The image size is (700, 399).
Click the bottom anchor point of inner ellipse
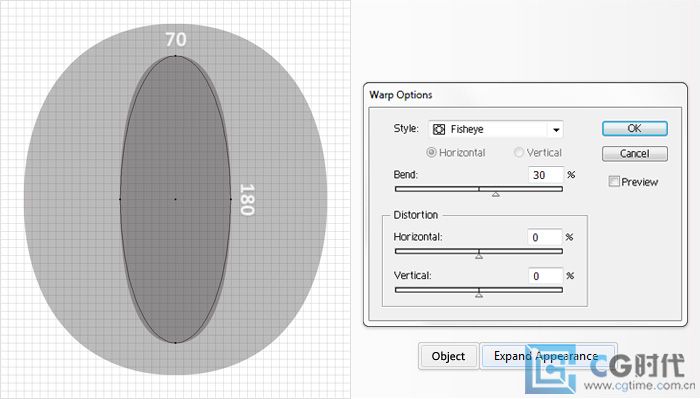[175, 343]
